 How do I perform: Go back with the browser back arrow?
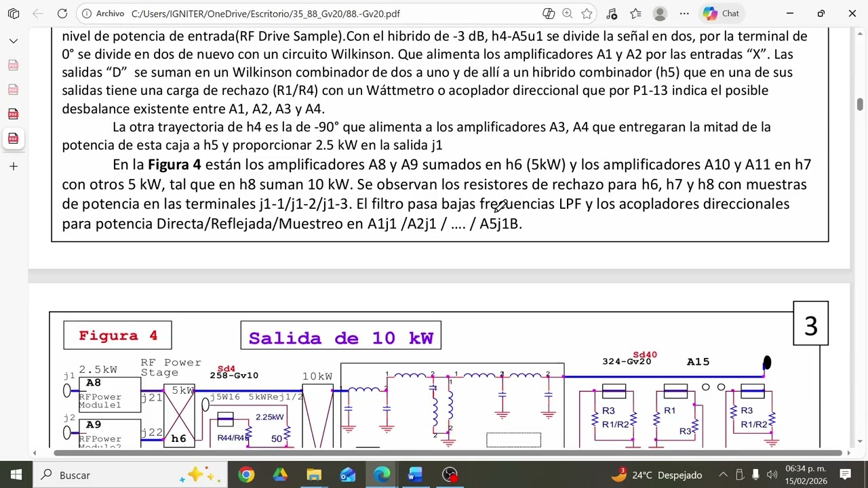click(38, 14)
